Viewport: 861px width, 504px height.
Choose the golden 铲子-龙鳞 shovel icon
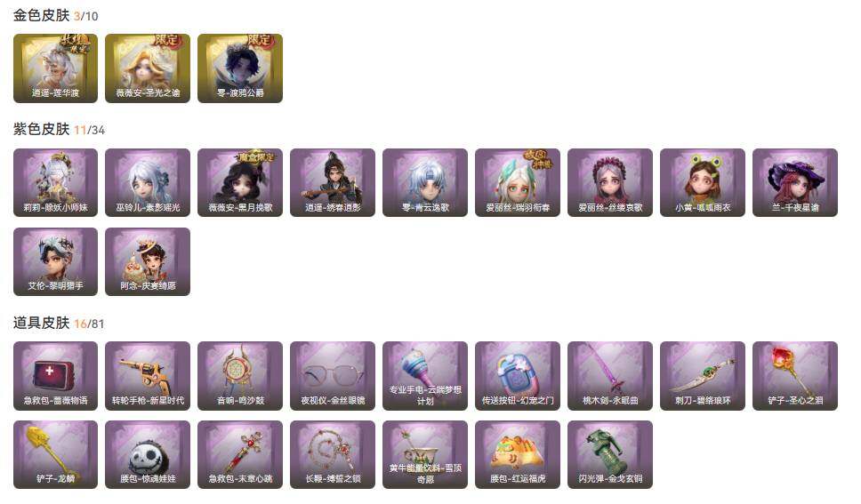coord(55,454)
